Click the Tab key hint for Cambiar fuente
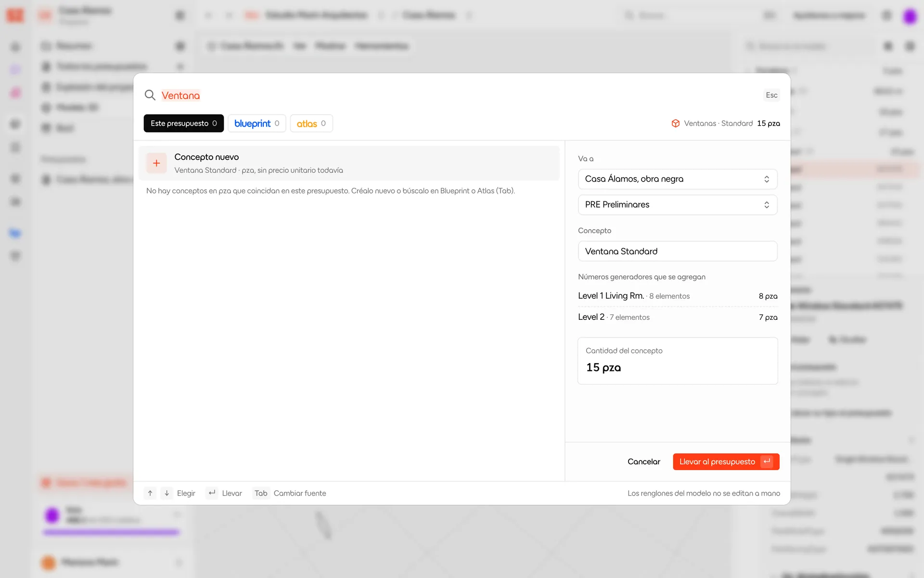 tap(261, 493)
